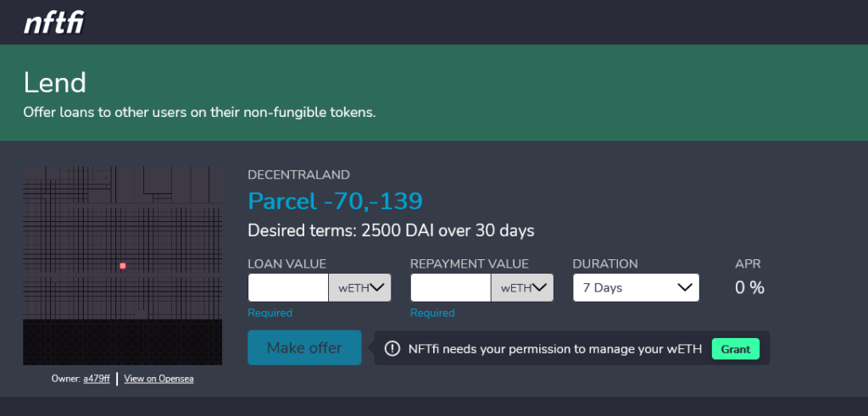Screen dimensions: 868x416
Task: Click the nftfi logo
Action: coord(53,23)
